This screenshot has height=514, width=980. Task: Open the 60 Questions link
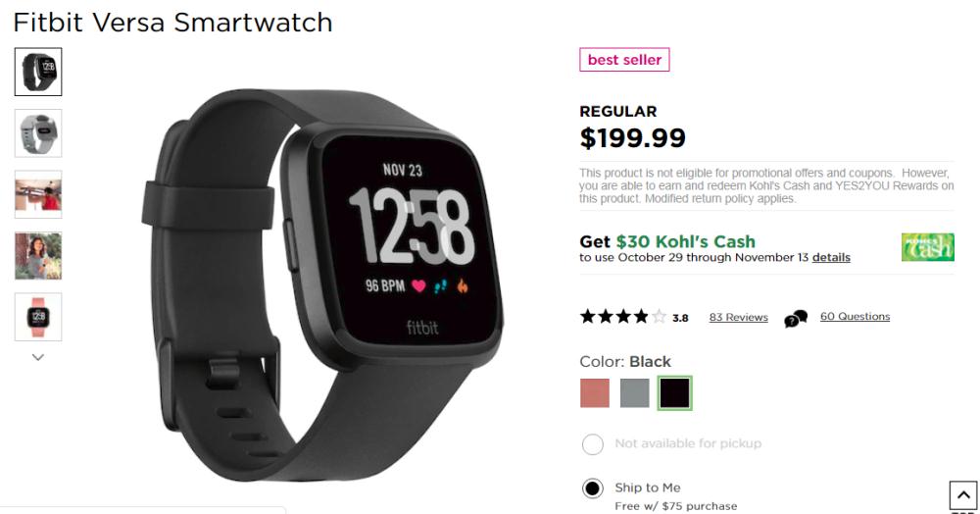(855, 317)
